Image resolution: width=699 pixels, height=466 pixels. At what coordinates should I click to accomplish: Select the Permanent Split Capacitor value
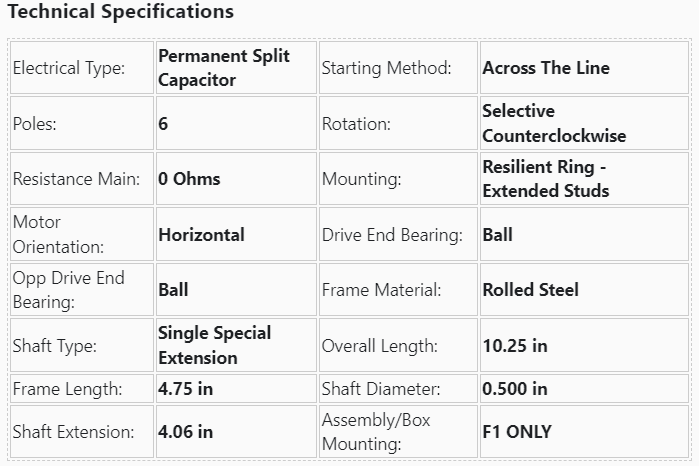(x=224, y=68)
